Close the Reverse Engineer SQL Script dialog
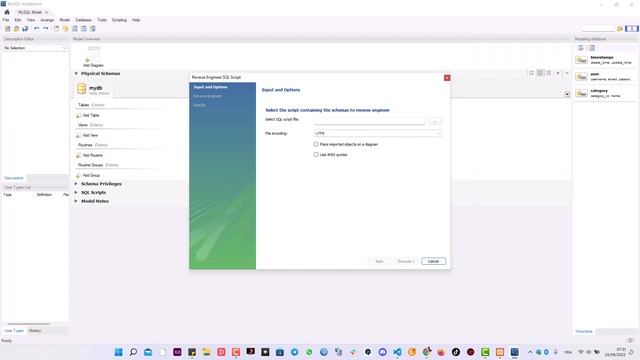 click(x=447, y=78)
